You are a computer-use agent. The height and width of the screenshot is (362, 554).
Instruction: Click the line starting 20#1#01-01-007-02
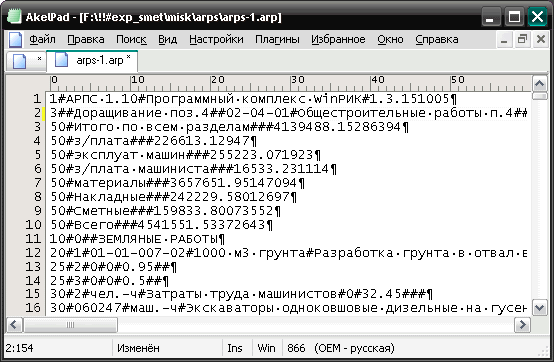point(288,253)
